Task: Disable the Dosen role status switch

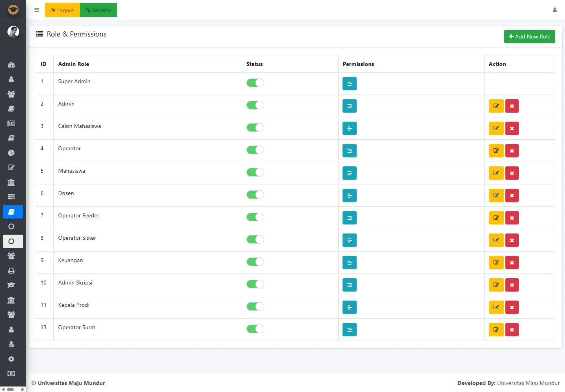Action: [255, 195]
